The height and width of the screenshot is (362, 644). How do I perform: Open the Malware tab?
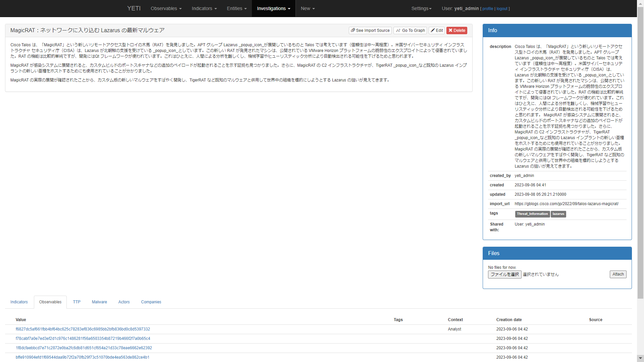click(x=99, y=302)
